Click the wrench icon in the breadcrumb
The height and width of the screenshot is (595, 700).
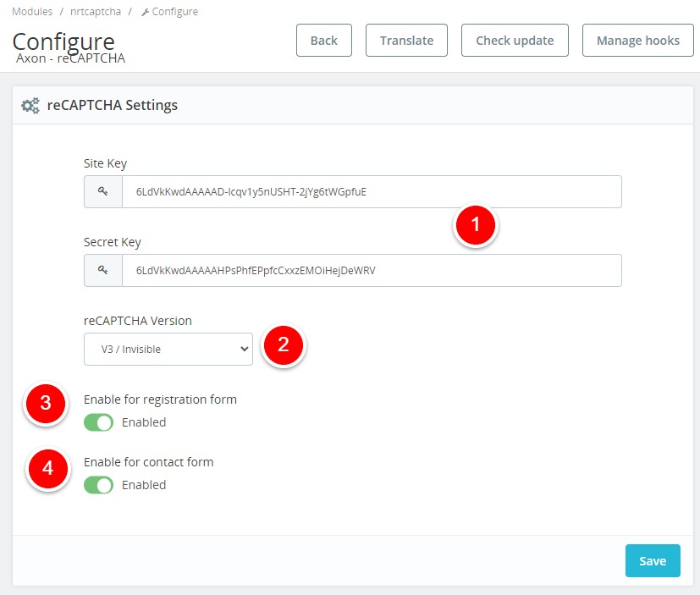(x=145, y=12)
